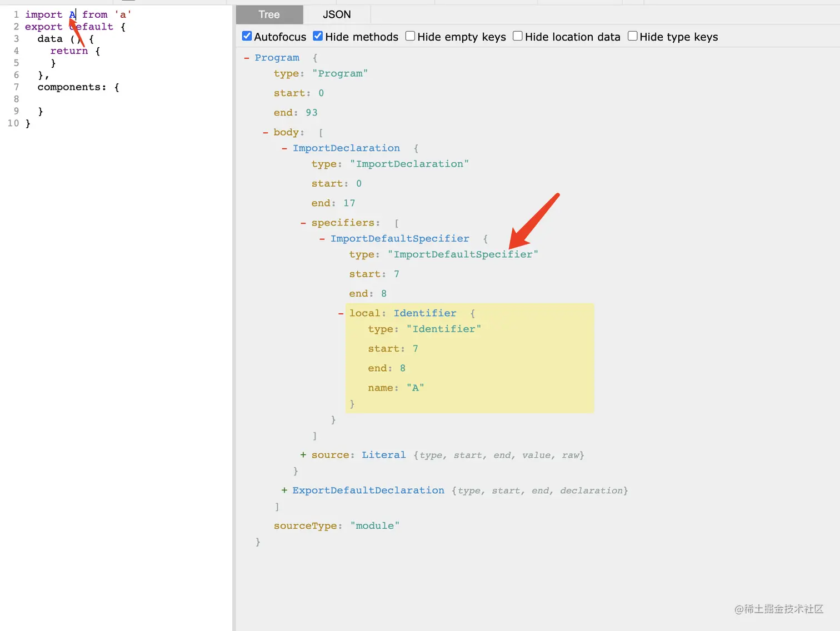Click line number 10 in the editor gutter

tap(13, 123)
